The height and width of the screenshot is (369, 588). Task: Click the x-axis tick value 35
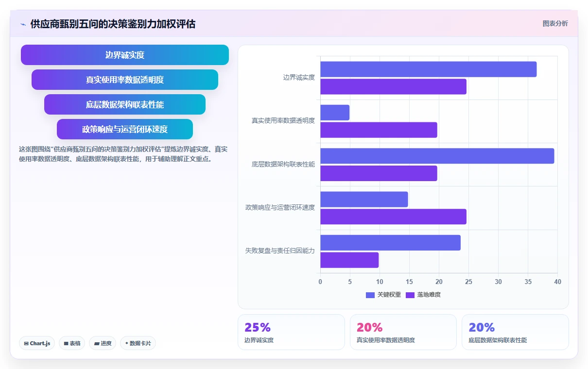(528, 282)
